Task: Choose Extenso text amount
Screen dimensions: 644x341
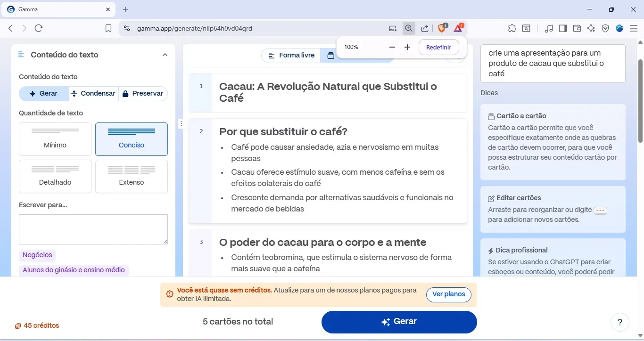Action: [132, 176]
